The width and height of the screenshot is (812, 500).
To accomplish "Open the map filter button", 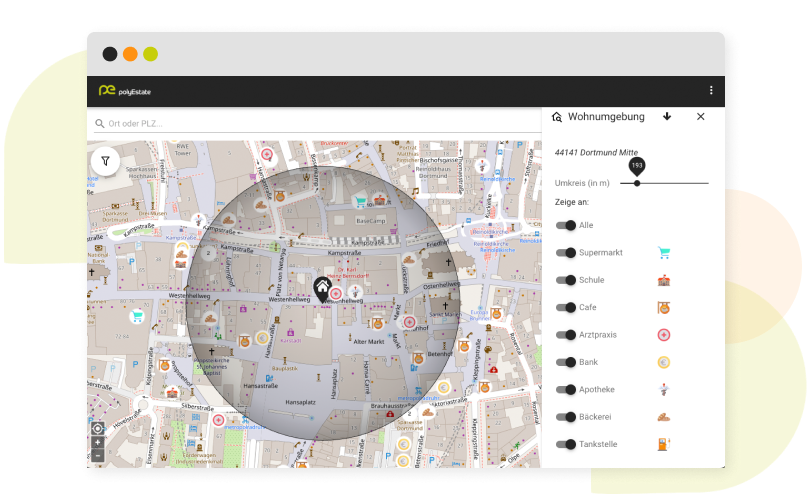I will click(x=105, y=160).
